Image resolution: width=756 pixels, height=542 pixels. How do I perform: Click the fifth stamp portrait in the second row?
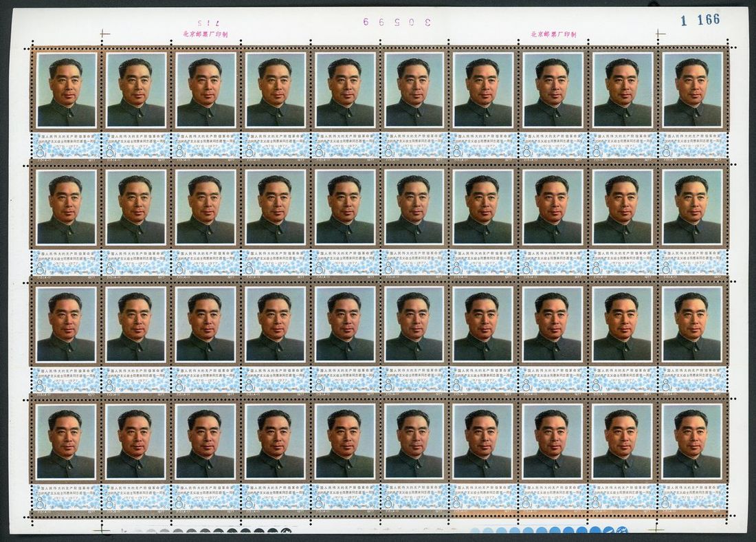[x=345, y=208]
